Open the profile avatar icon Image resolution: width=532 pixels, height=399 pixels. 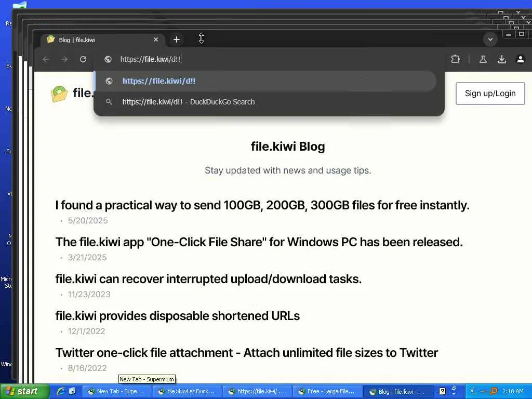(520, 59)
